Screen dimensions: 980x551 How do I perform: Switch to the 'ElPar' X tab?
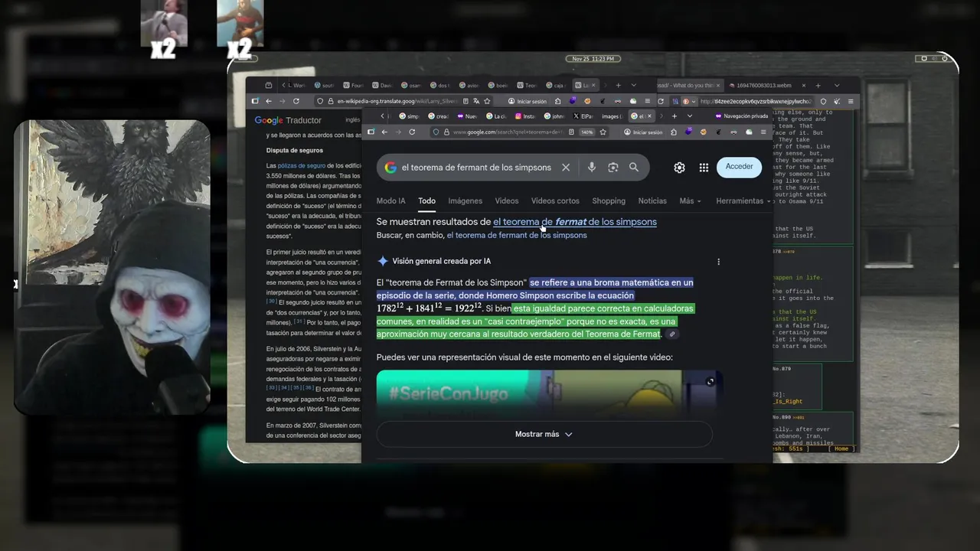[x=584, y=116]
